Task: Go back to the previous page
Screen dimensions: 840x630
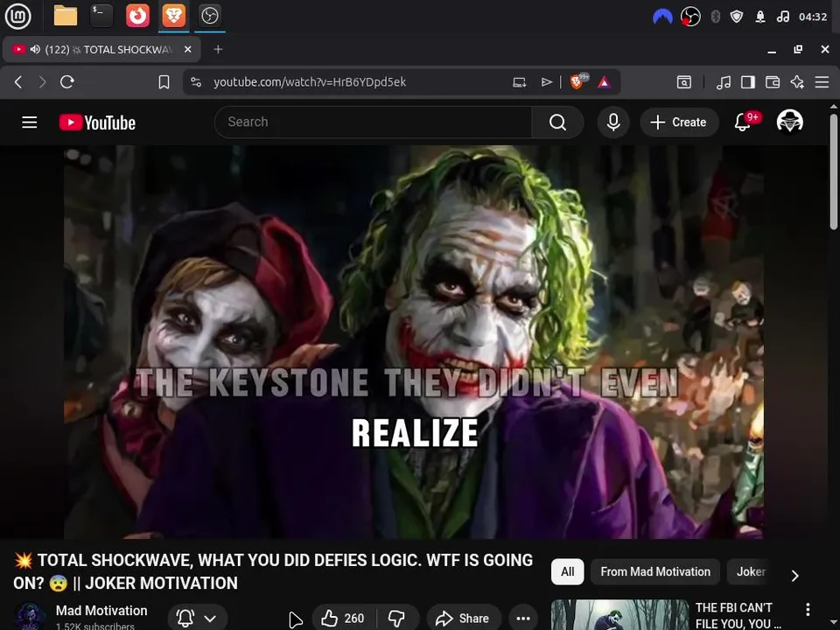Action: (x=18, y=82)
